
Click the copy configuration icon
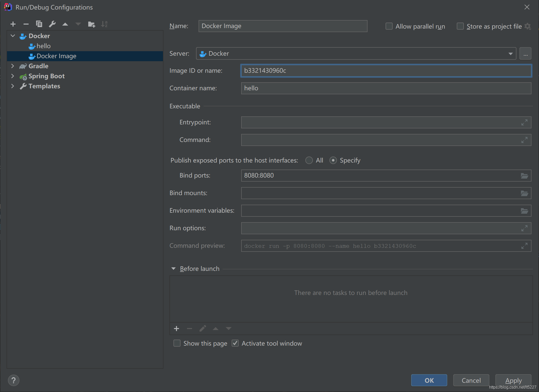pyautogui.click(x=39, y=24)
